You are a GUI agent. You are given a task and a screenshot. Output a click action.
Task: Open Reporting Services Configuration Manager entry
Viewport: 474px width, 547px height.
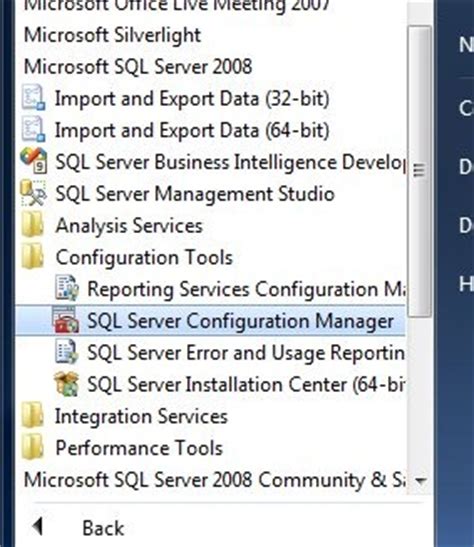246,289
